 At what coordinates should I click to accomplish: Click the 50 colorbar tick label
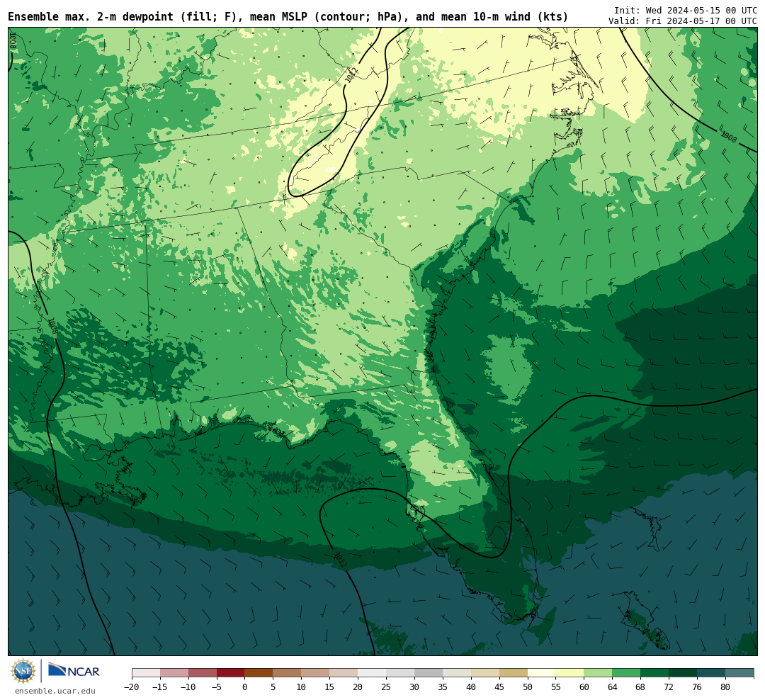528,687
